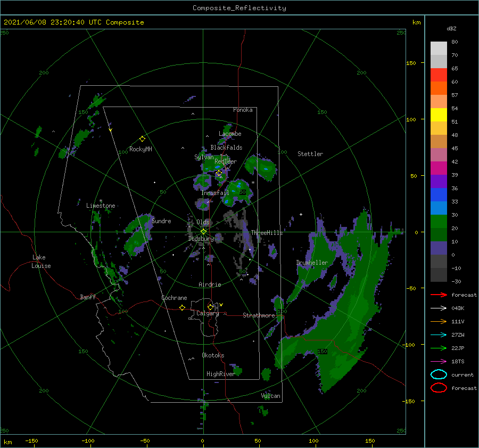Click the HighRiver town label
Viewport: 479px width, 448px height.
coord(220,374)
